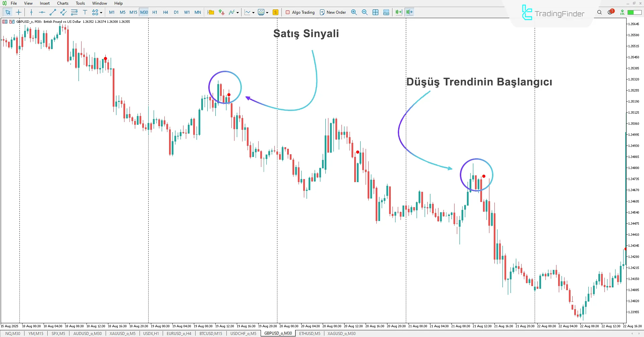This screenshot has height=337, width=644.
Task: Open the Charts menu
Action: click(x=62, y=3)
